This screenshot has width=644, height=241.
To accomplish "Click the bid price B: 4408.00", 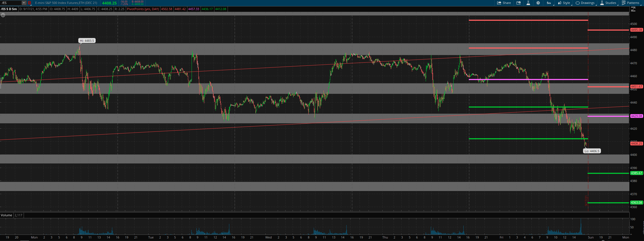I will pos(138,1).
